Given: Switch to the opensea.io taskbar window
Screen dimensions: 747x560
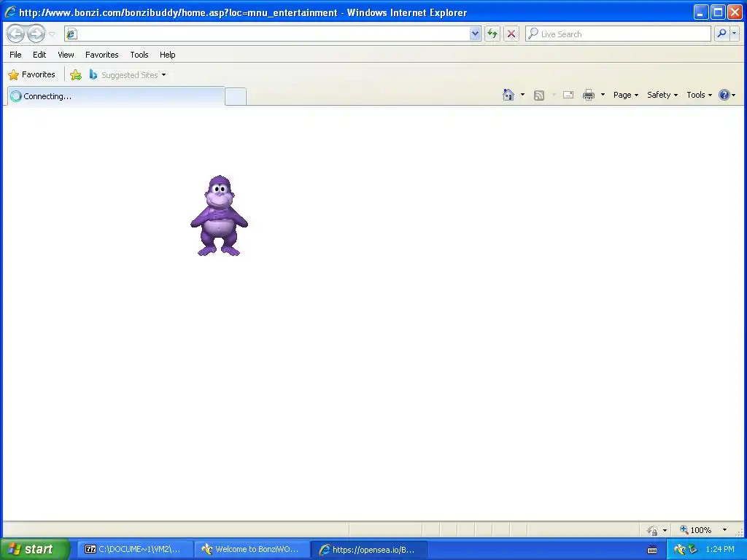Looking at the screenshot, I should (x=368, y=550).
